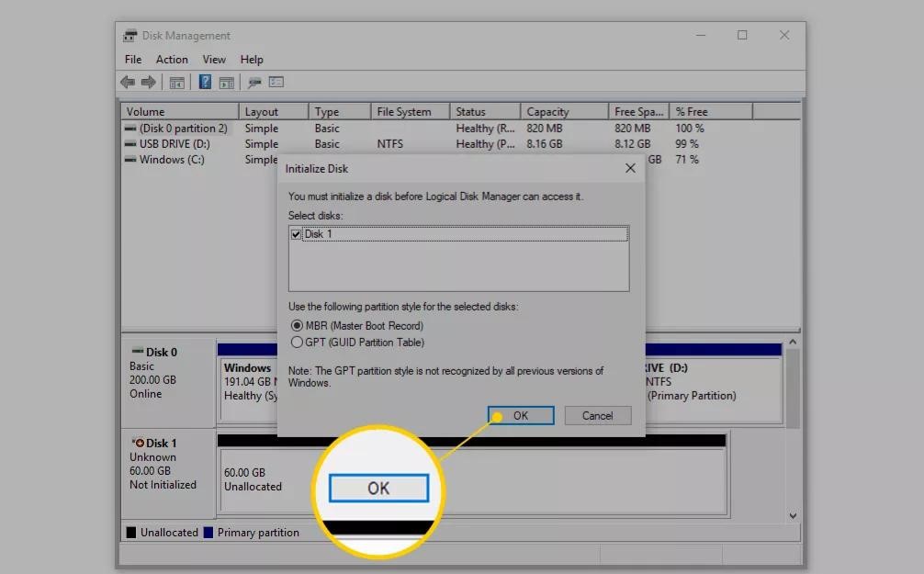The height and width of the screenshot is (574, 924).
Task: Click the Cancel button
Action: tap(597, 415)
